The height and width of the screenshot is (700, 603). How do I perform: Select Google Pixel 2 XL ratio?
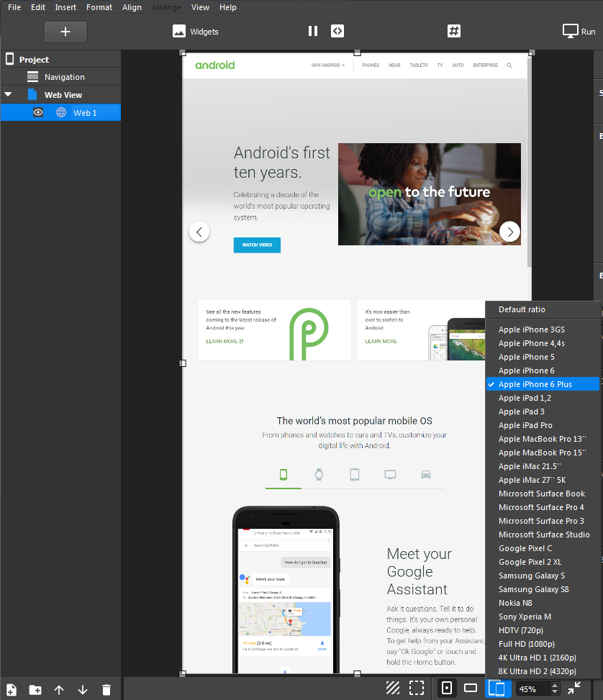coord(543,562)
